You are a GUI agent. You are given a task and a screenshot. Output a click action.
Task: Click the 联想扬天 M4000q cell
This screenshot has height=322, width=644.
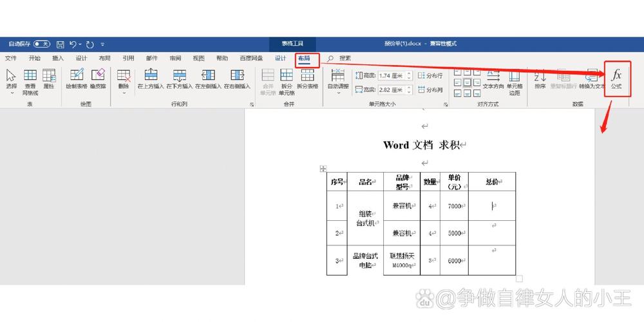402,260
